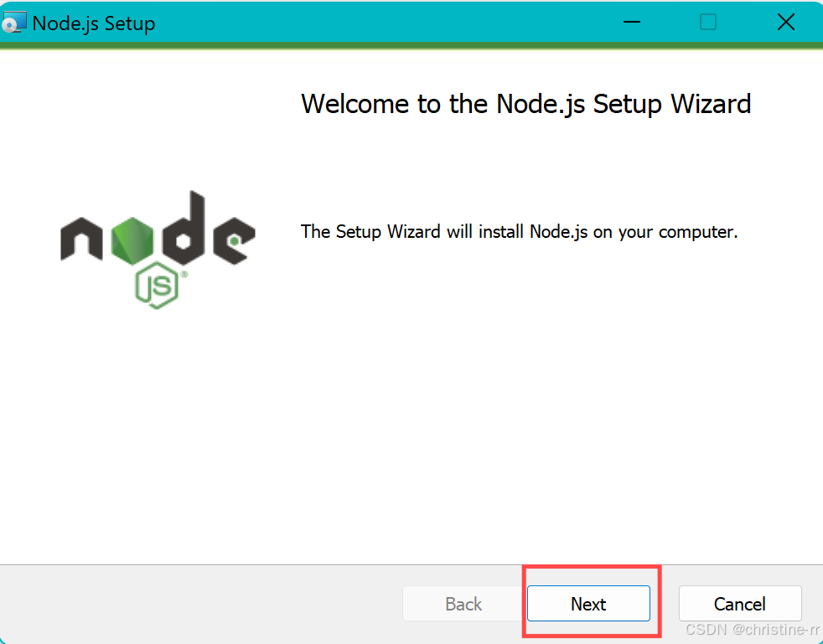Image resolution: width=823 pixels, height=644 pixels.
Task: Minimize the Node.js Setup window
Action: coord(632,22)
